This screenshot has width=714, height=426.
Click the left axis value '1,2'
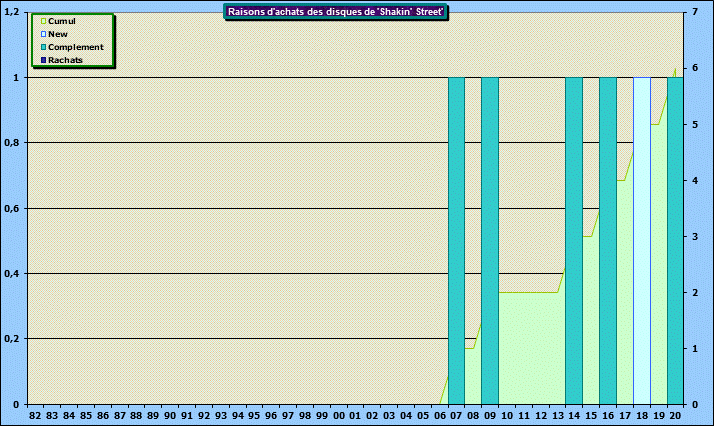[12, 12]
